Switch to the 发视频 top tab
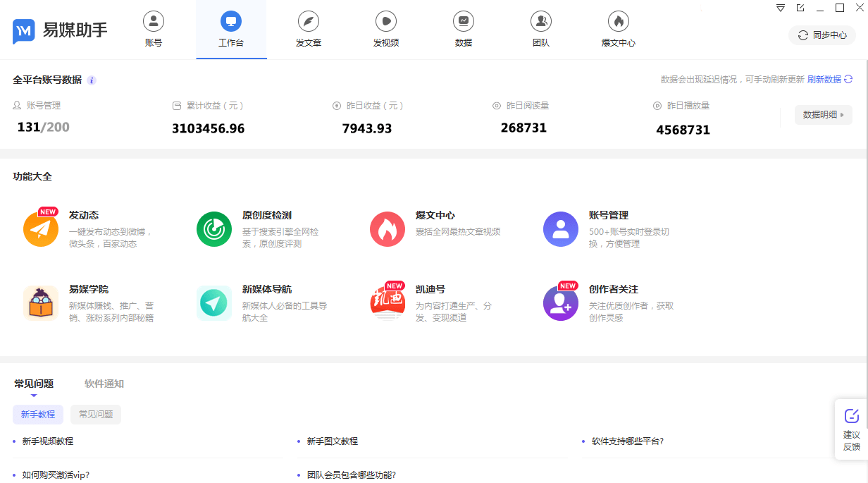 (x=386, y=30)
